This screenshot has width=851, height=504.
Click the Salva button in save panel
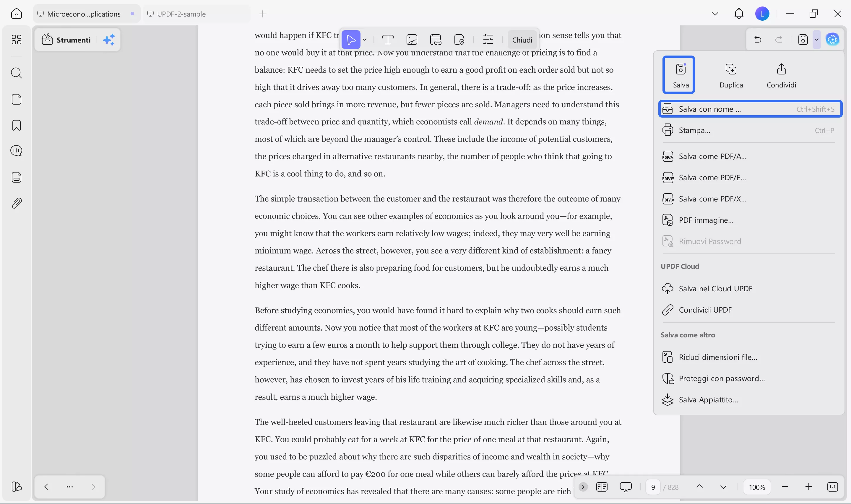pyautogui.click(x=678, y=74)
